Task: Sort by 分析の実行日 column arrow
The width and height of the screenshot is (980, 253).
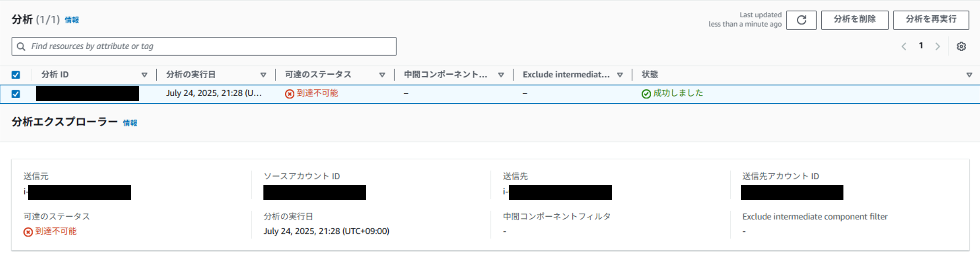Action: pos(263,75)
